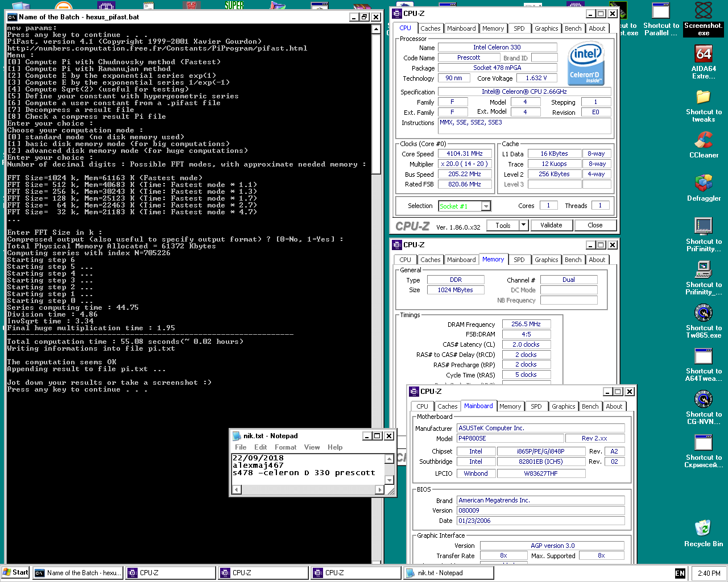Open About tab in top CPU-Z window
Screen dimensions: 728x582
point(597,28)
